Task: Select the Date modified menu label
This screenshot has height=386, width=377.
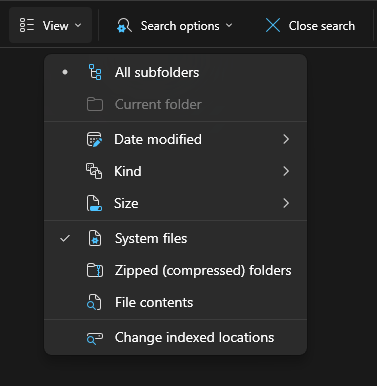Action: pyautogui.click(x=158, y=139)
